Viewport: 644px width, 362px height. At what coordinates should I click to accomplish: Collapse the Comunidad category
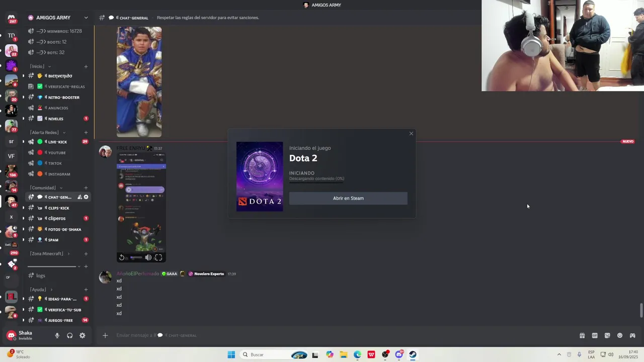[46, 188]
